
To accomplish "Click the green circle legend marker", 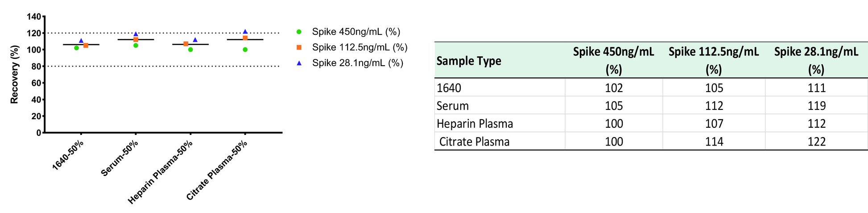I will click(x=299, y=32).
